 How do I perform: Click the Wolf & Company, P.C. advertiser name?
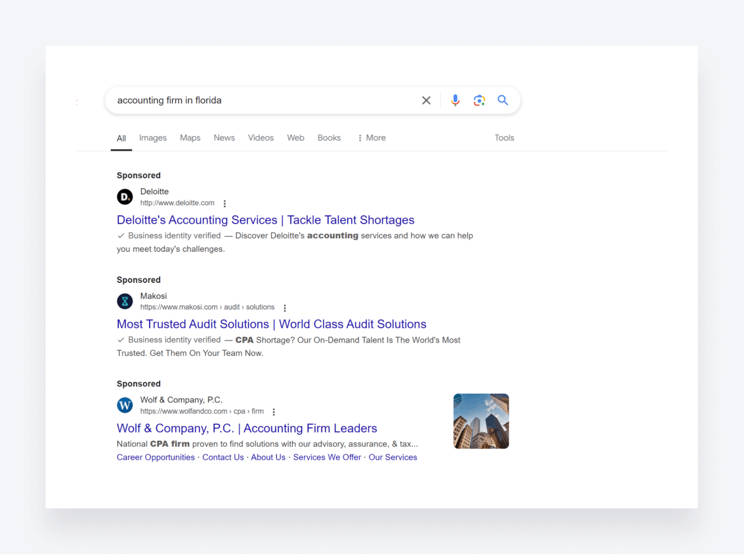(181, 400)
